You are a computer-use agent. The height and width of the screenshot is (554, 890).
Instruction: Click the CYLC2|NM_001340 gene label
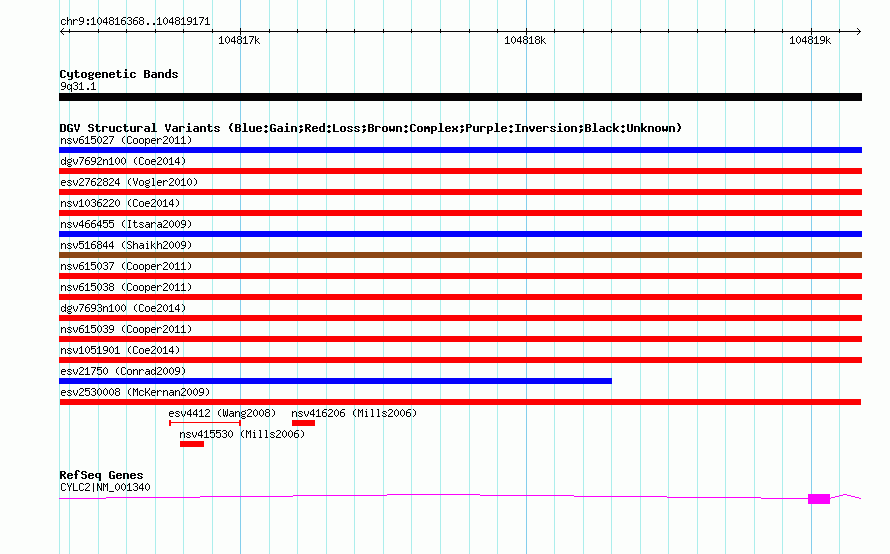point(105,487)
